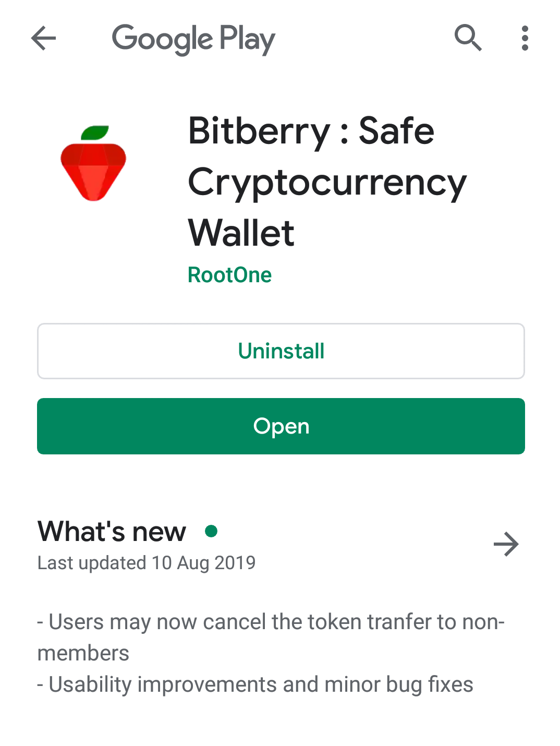This screenshot has height=746, width=560.
Task: Click the Google Play logo text
Action: click(x=193, y=39)
